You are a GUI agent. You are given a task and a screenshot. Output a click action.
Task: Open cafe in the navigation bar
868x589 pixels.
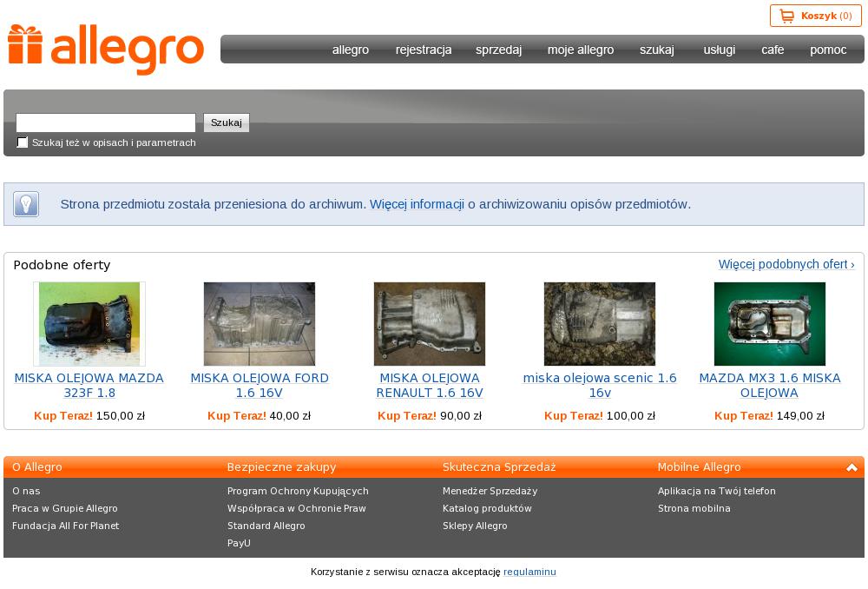pyautogui.click(x=773, y=50)
